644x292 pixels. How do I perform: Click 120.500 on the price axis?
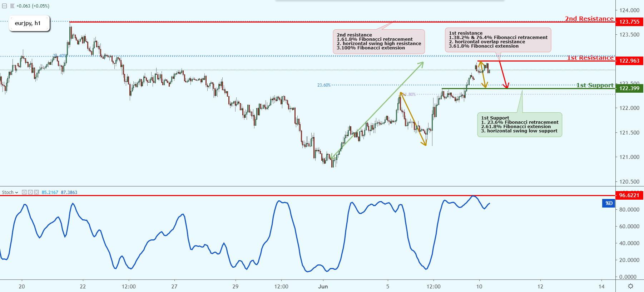click(x=629, y=182)
